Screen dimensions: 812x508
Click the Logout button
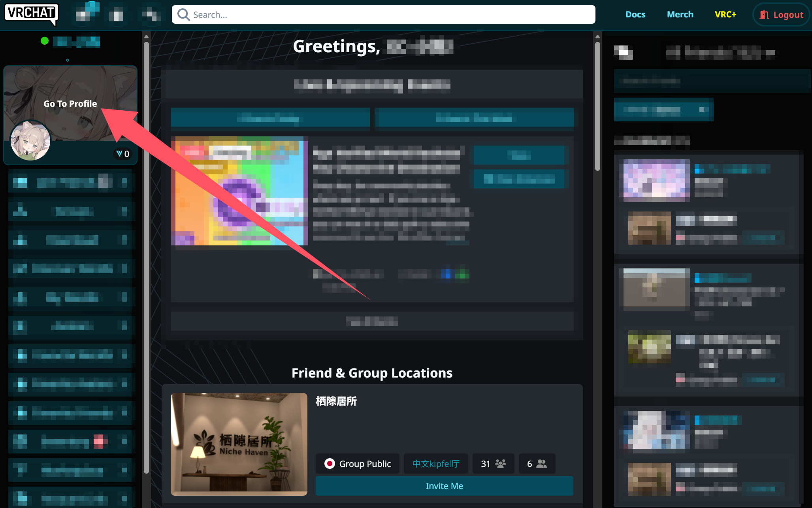coord(781,15)
